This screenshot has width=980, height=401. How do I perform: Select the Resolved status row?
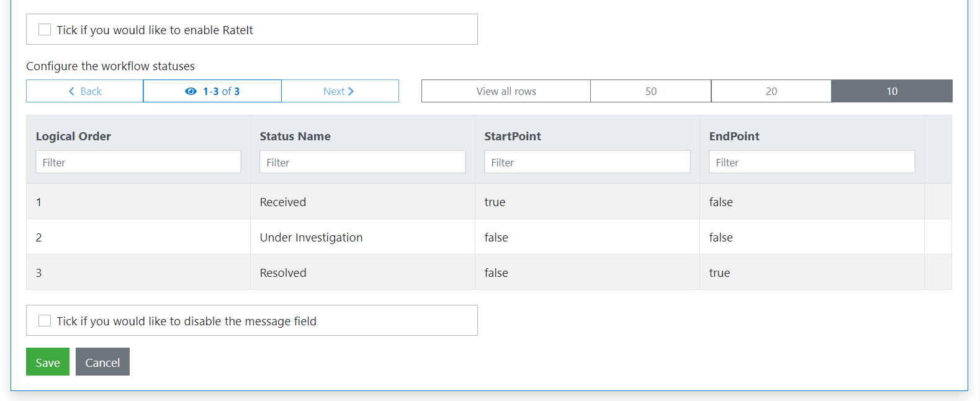(283, 273)
